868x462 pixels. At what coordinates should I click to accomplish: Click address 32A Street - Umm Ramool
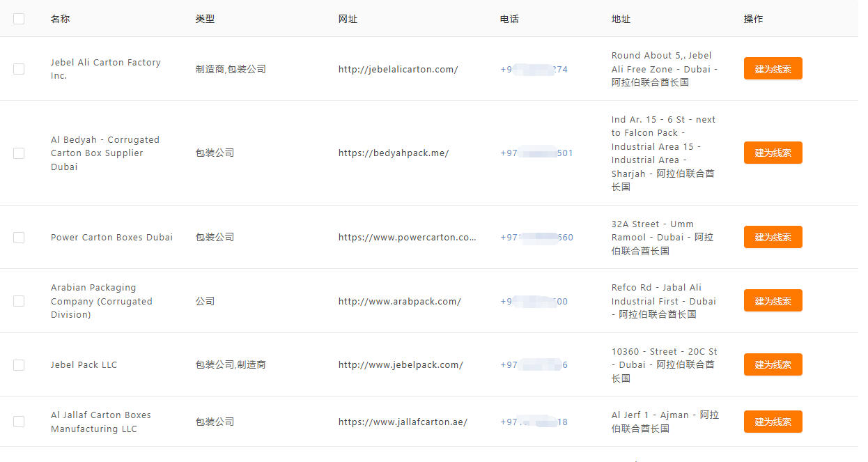point(662,237)
